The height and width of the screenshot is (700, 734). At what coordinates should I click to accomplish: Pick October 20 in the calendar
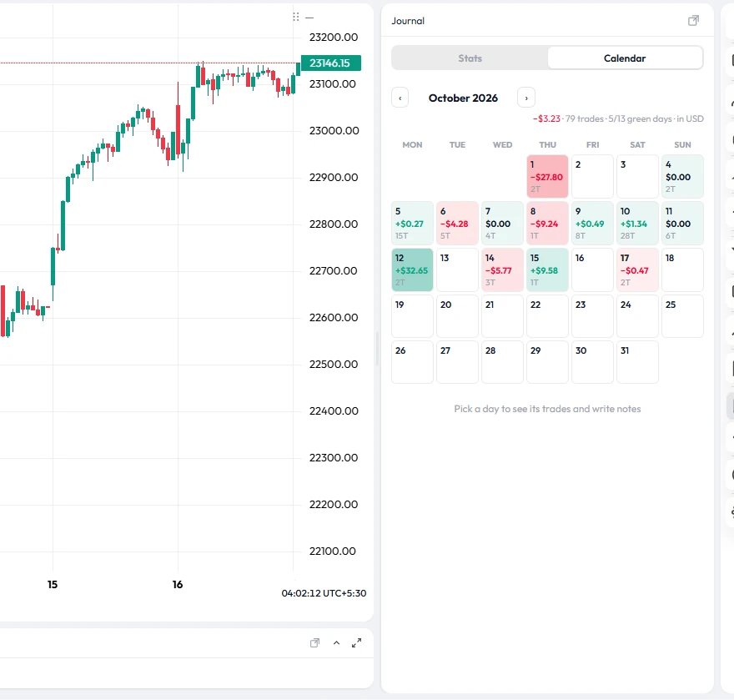pyautogui.click(x=457, y=316)
